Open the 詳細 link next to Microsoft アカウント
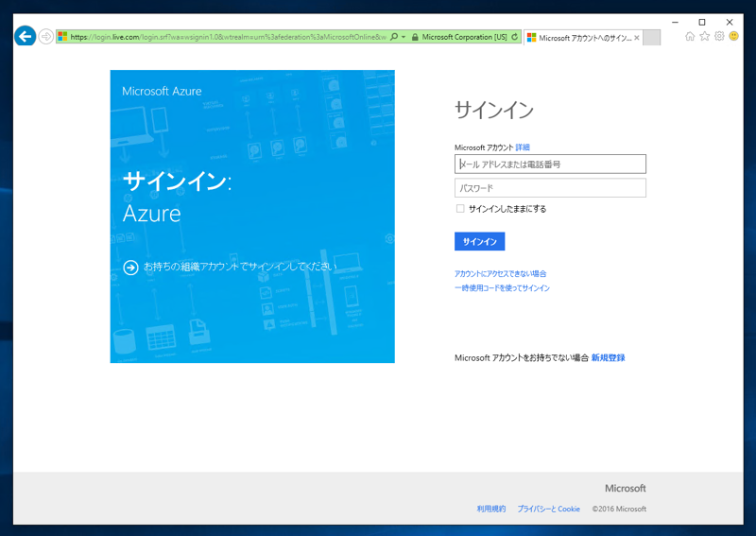Image resolution: width=756 pixels, height=536 pixels. click(523, 147)
